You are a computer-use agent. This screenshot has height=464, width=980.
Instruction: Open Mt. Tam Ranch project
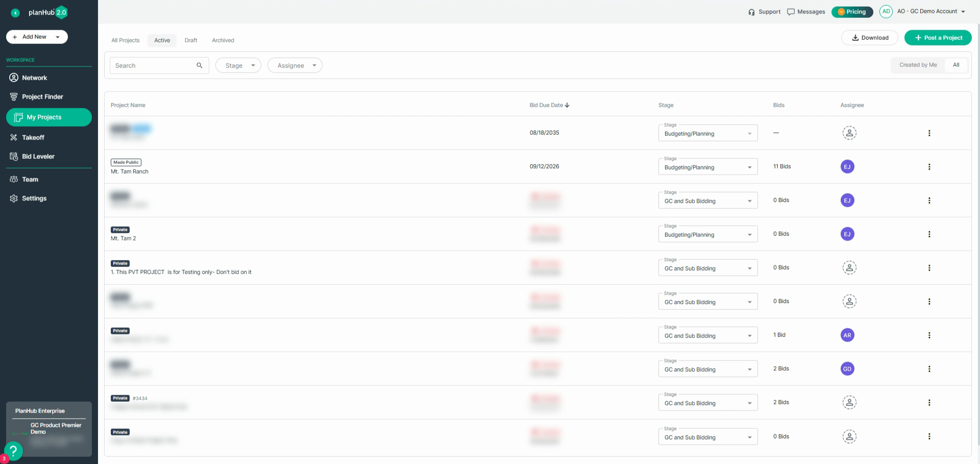130,172
